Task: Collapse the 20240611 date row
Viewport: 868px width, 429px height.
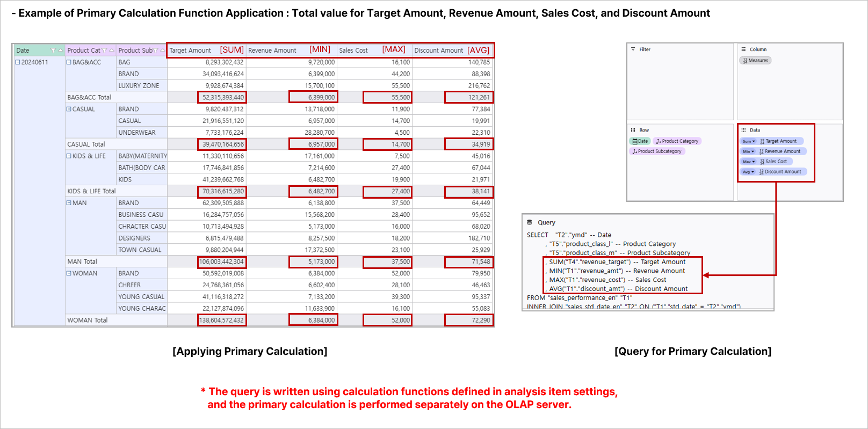Action: tap(18, 62)
